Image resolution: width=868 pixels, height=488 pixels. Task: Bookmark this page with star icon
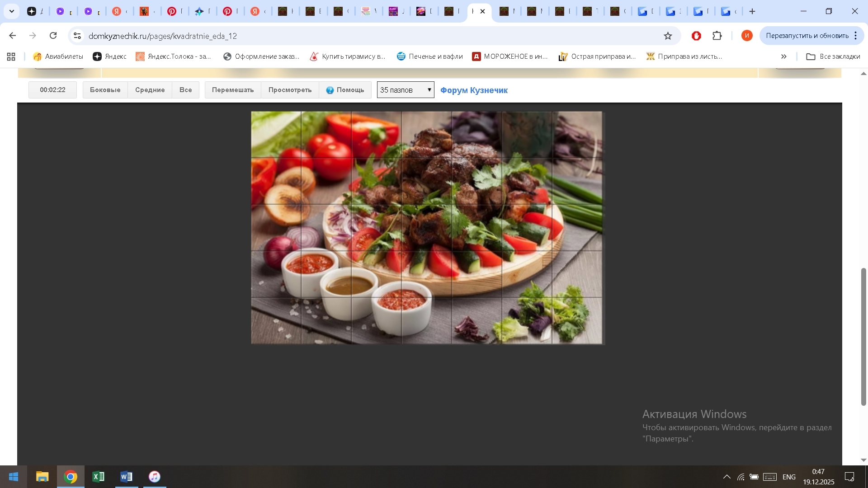pos(668,36)
